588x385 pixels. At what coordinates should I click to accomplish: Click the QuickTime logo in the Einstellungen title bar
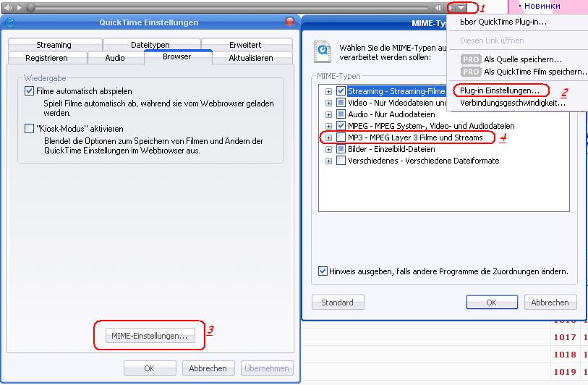click(10, 22)
